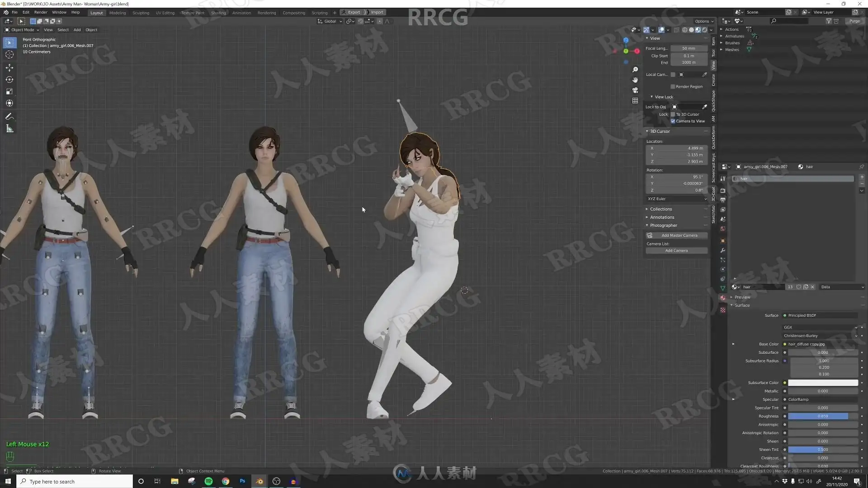The image size is (868, 488).
Task: Disable Camera to View checkbox
Action: pyautogui.click(x=673, y=121)
